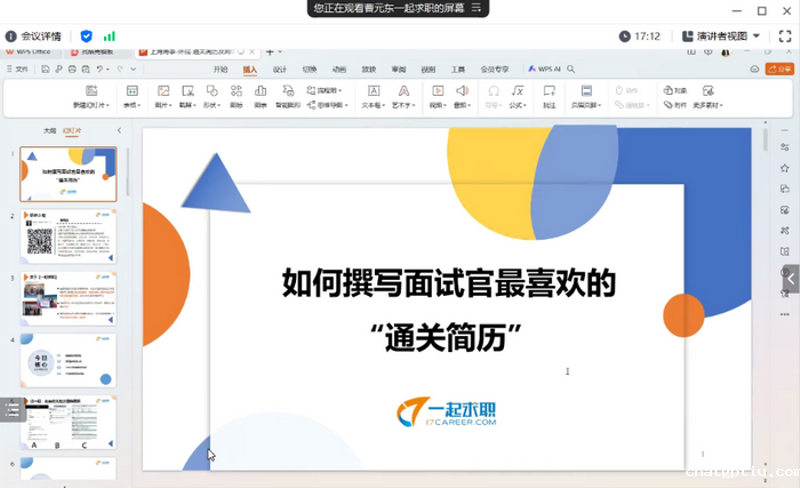
Task: Click the Attachment paperclip button
Action: [x=675, y=105]
